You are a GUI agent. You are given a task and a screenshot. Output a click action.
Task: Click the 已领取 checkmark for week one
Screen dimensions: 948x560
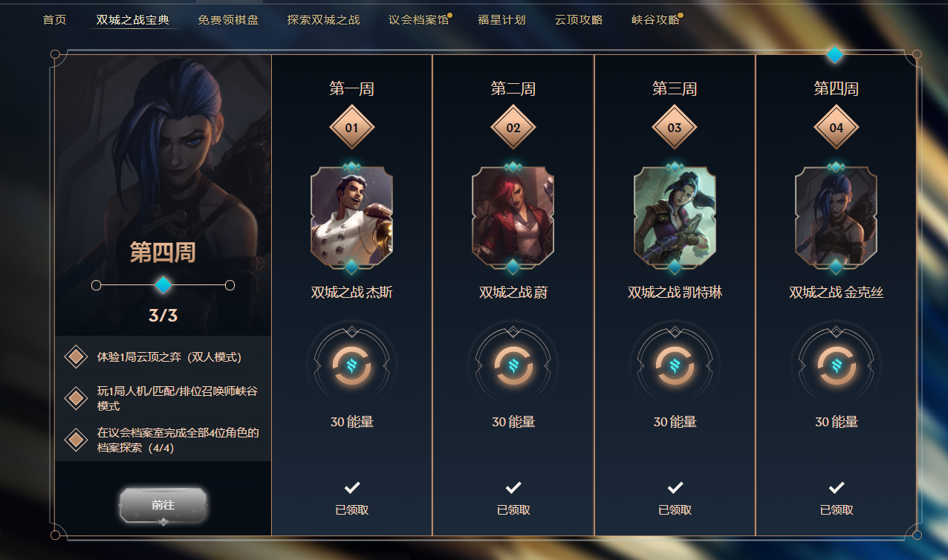click(352, 487)
